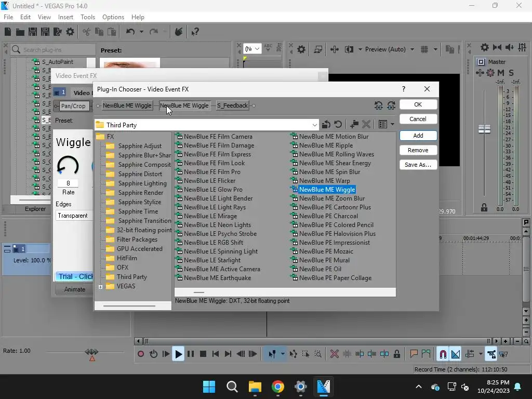The height and width of the screenshot is (399, 532).
Task: Open the Overlays grid dropdown arrow
Action: (x=435, y=49)
